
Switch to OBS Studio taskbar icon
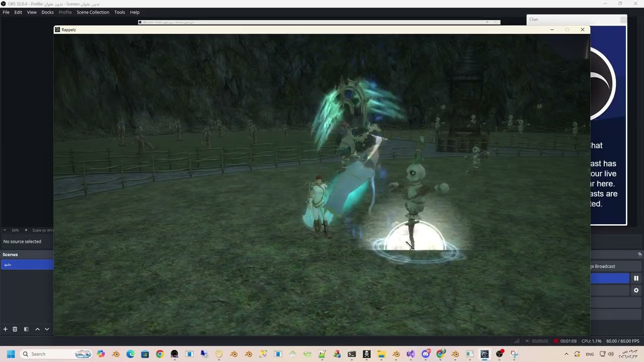(x=499, y=354)
